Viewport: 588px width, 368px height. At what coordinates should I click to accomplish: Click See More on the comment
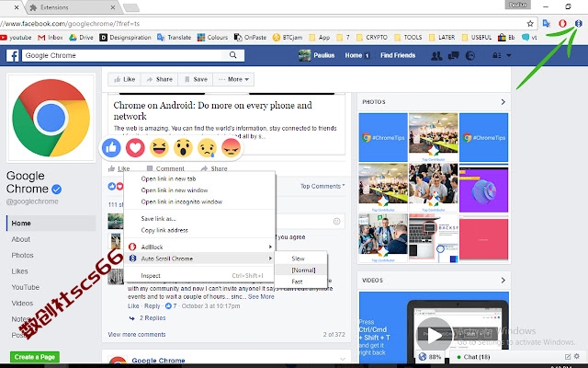[x=261, y=296]
